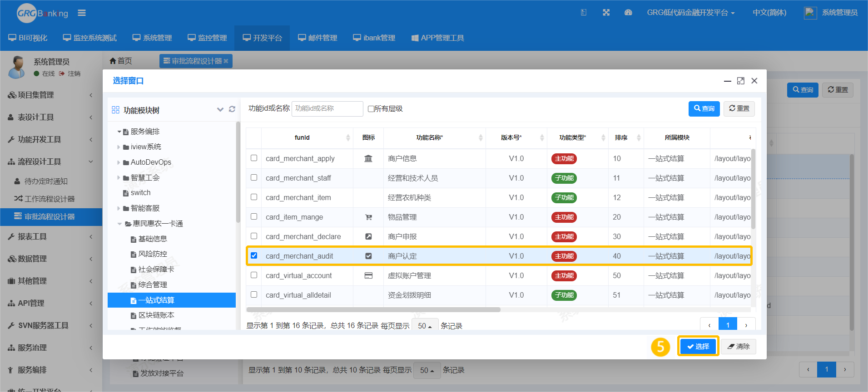Sort by 功能名称 column arrows
Image resolution: width=868 pixels, height=392 pixels.
[x=481, y=137]
